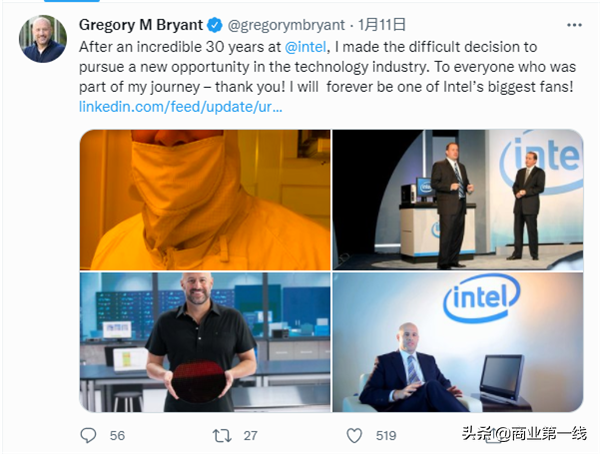Viewport: 600px width, 454px height.
Task: Open Gregory M Bryant's profile avatar
Action: (42, 39)
